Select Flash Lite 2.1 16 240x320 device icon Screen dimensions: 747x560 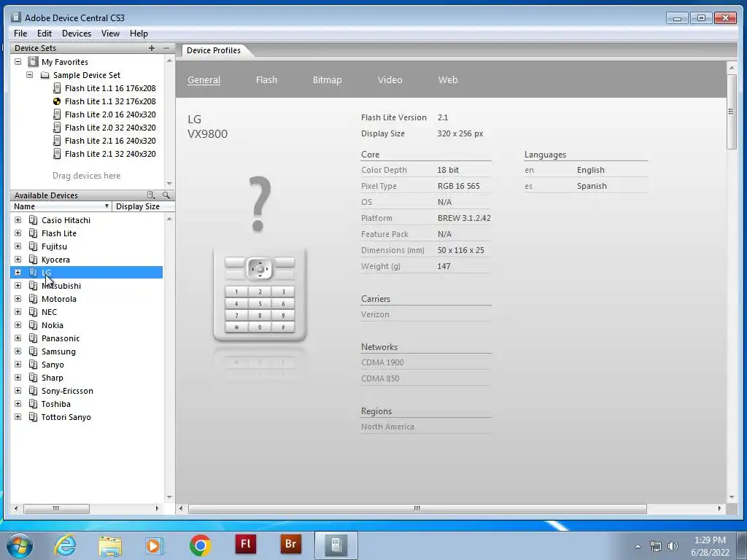[57, 141]
